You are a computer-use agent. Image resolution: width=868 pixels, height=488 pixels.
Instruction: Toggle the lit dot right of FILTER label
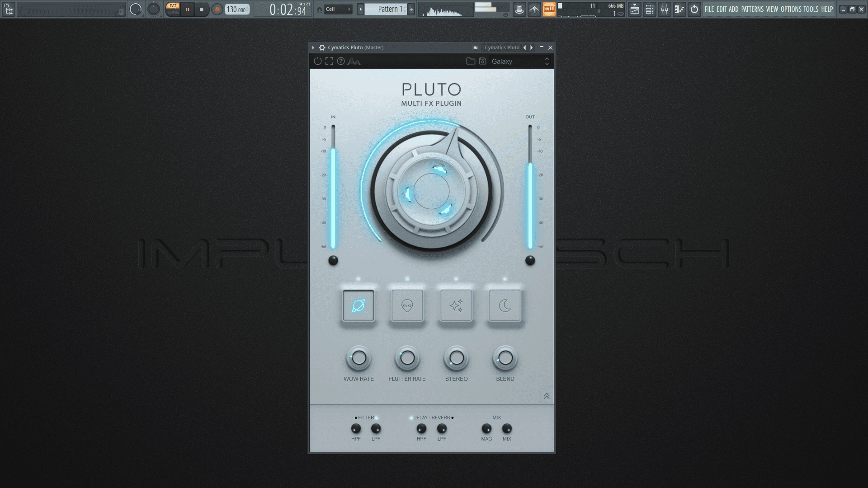point(376,418)
